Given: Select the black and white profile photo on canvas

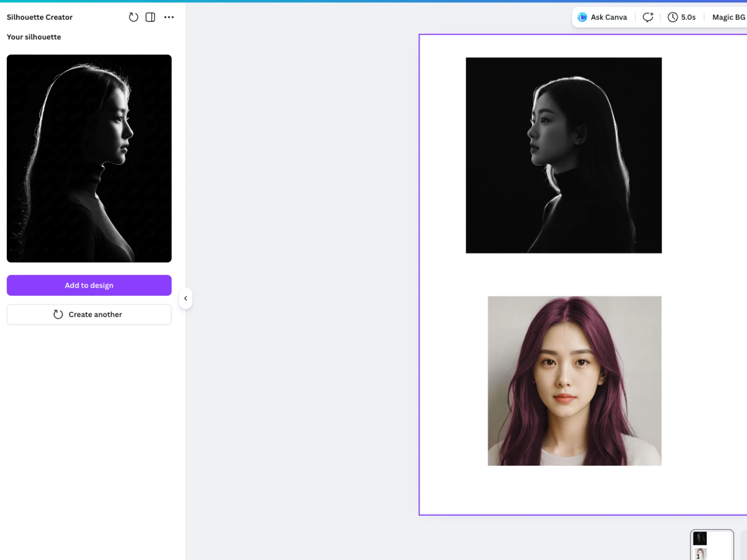Looking at the screenshot, I should 564,155.
